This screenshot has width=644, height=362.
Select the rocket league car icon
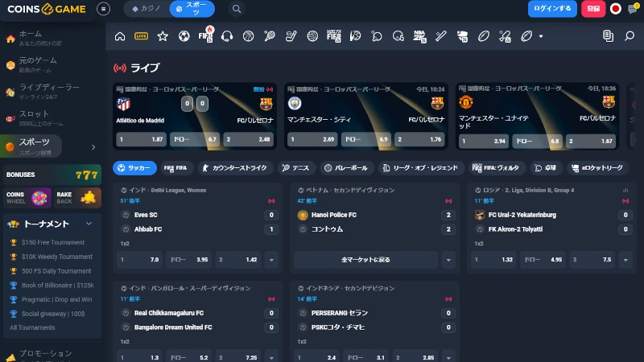462,36
